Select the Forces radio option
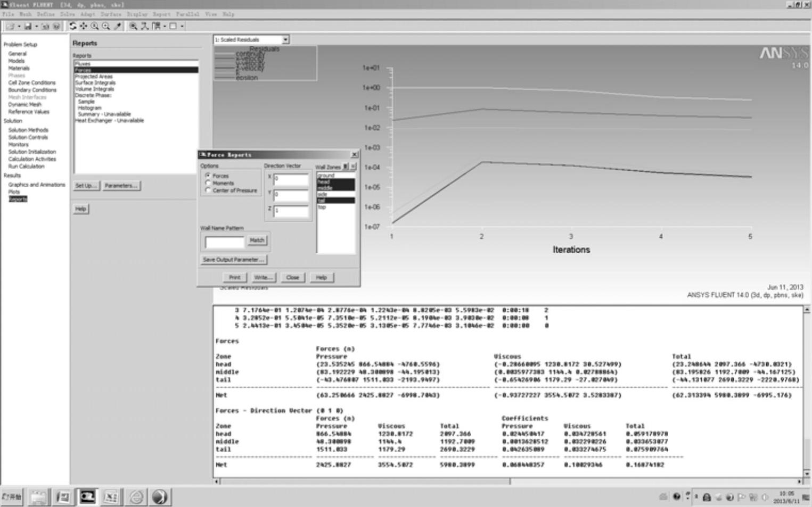 (208, 176)
